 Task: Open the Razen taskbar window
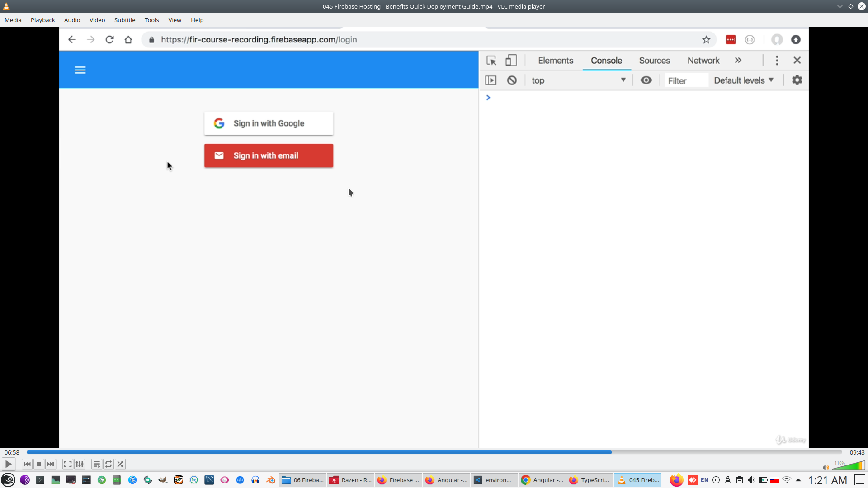350,480
